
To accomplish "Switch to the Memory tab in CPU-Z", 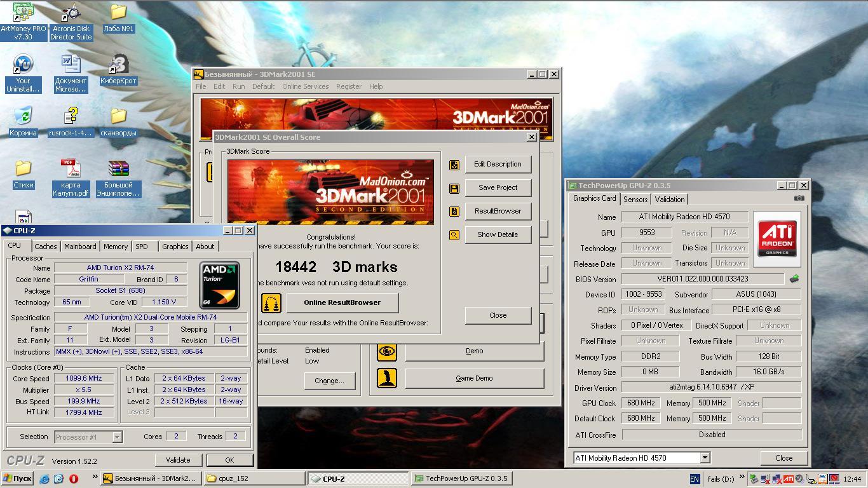I will pyautogui.click(x=116, y=247).
